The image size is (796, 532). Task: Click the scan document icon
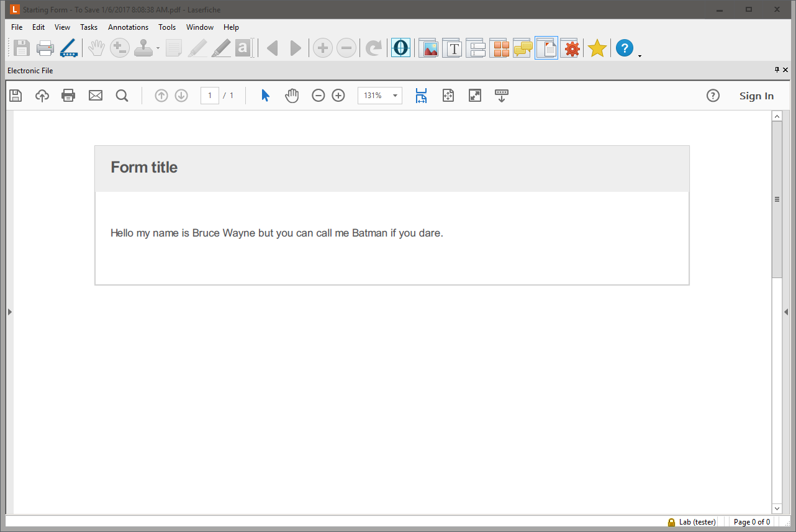68,48
